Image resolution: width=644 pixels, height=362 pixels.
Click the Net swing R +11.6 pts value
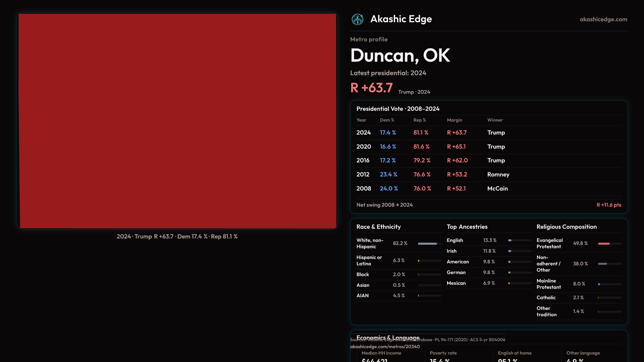coord(608,205)
